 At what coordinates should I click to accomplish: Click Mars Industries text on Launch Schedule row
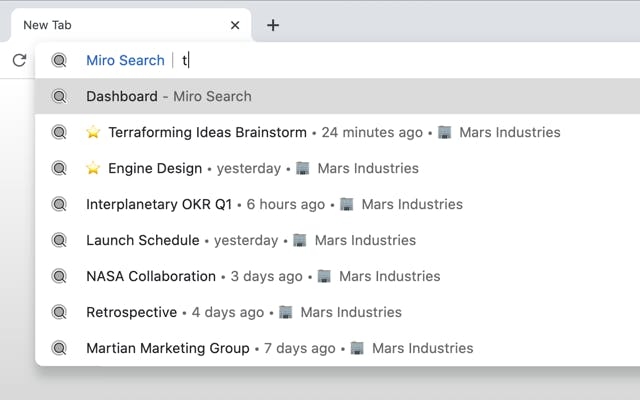pyautogui.click(x=365, y=240)
